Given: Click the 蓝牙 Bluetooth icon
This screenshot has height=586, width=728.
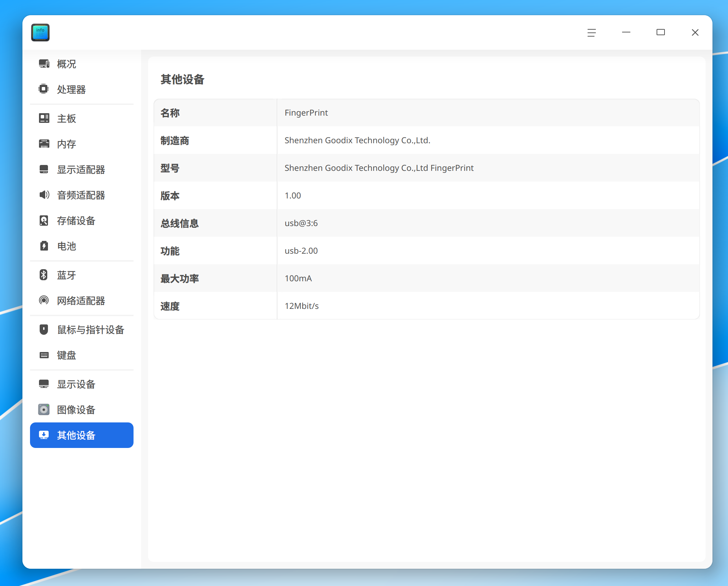Looking at the screenshot, I should click(44, 275).
